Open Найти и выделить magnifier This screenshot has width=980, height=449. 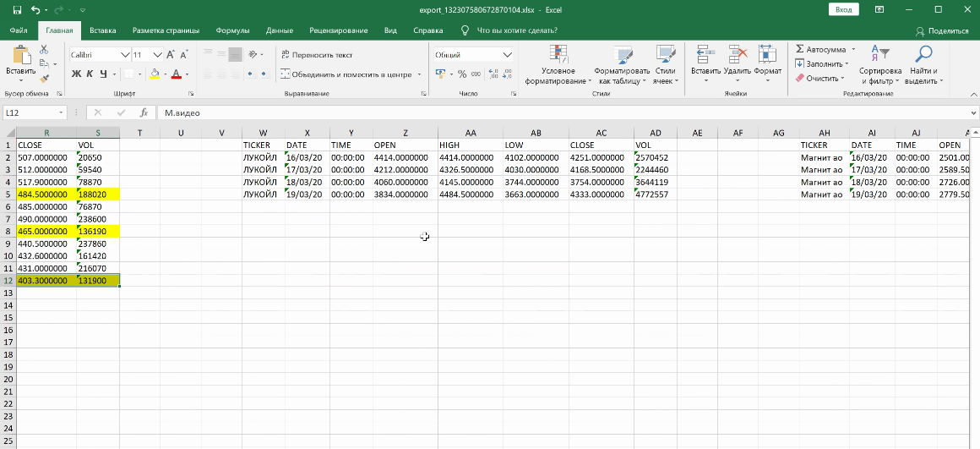click(923, 65)
